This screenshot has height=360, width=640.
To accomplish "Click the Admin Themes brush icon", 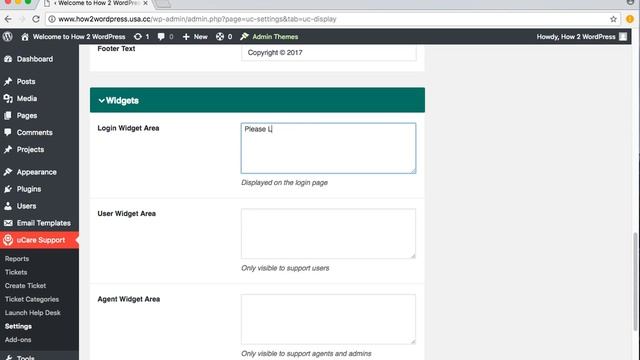I will pyautogui.click(x=244, y=37).
